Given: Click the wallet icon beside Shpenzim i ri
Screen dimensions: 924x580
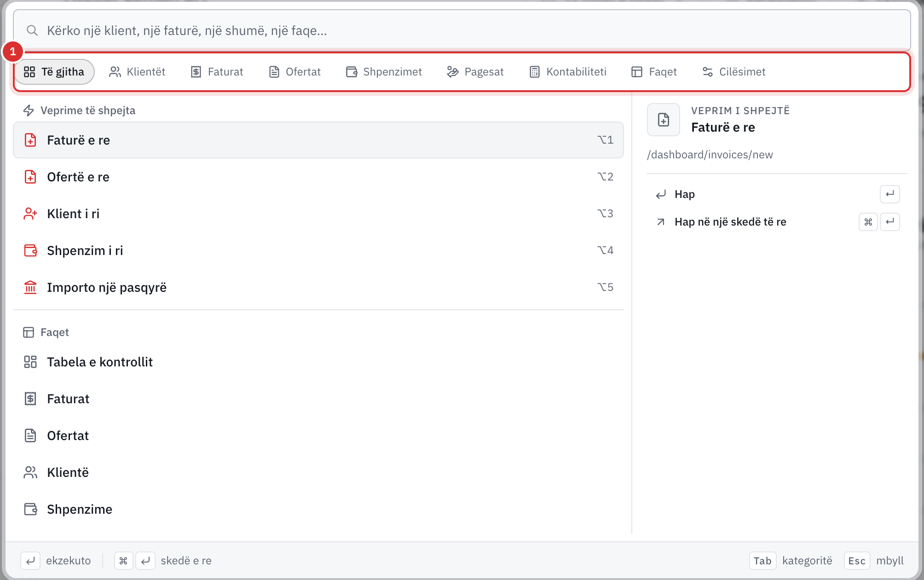Looking at the screenshot, I should coord(30,250).
